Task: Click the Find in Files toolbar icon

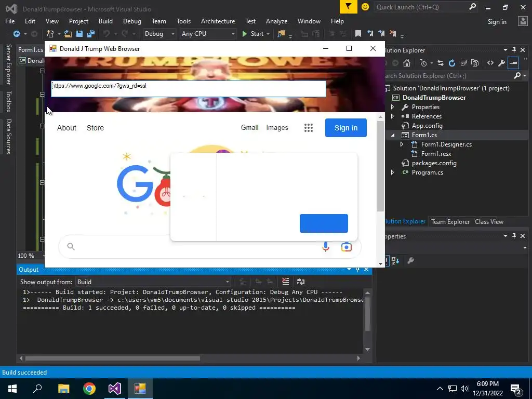Action: [x=281, y=34]
